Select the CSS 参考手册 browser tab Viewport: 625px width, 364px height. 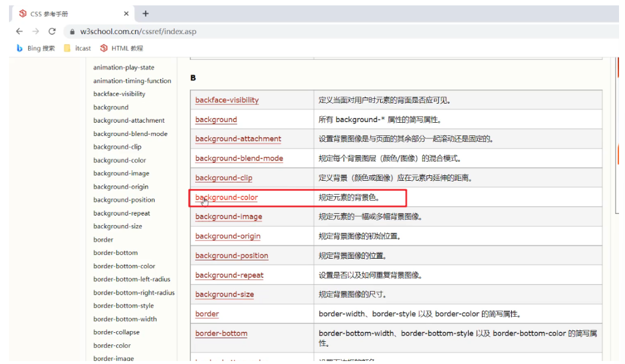click(74, 14)
